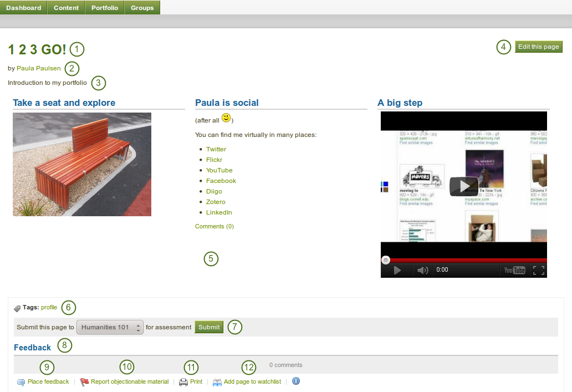Click the speech bubble Place feedback icon
Screen dimensions: 572x392
coord(21,382)
